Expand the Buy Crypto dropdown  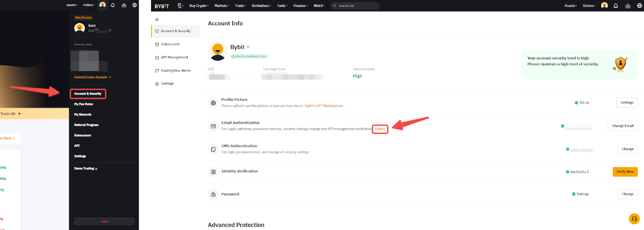pos(199,5)
